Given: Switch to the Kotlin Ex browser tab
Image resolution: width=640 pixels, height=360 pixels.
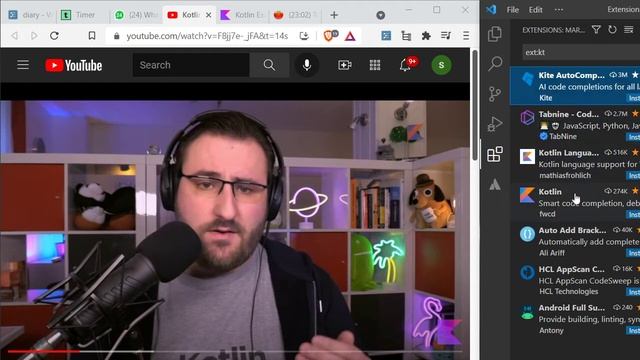Looking at the screenshot, I should [x=242, y=15].
